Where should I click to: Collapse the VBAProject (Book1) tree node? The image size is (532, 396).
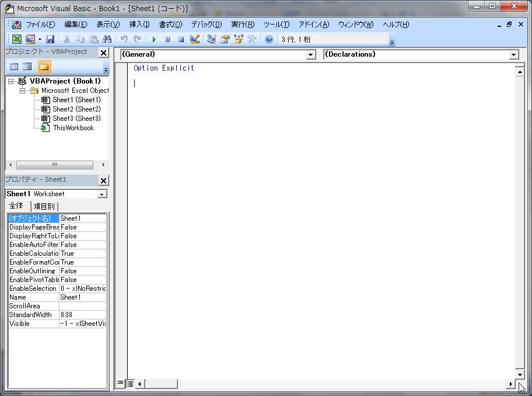click(11, 81)
